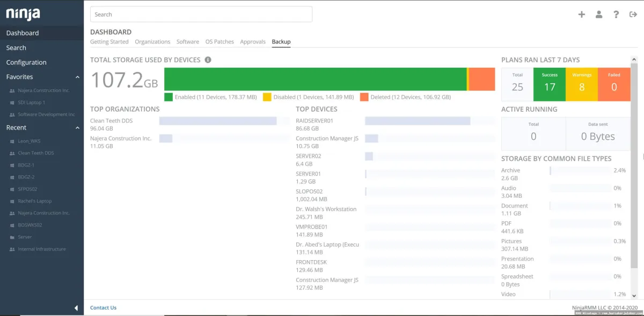Click icon beside Software Development Inc

12,114
